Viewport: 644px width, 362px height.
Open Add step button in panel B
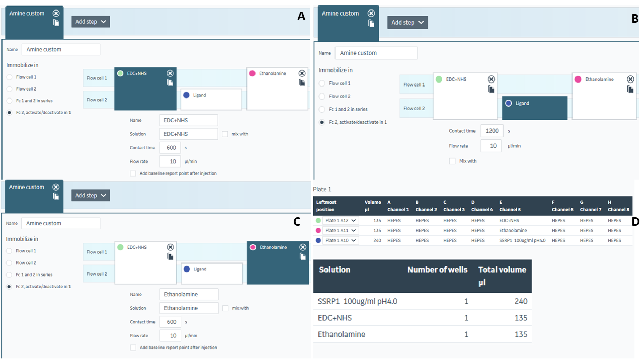pyautogui.click(x=408, y=23)
